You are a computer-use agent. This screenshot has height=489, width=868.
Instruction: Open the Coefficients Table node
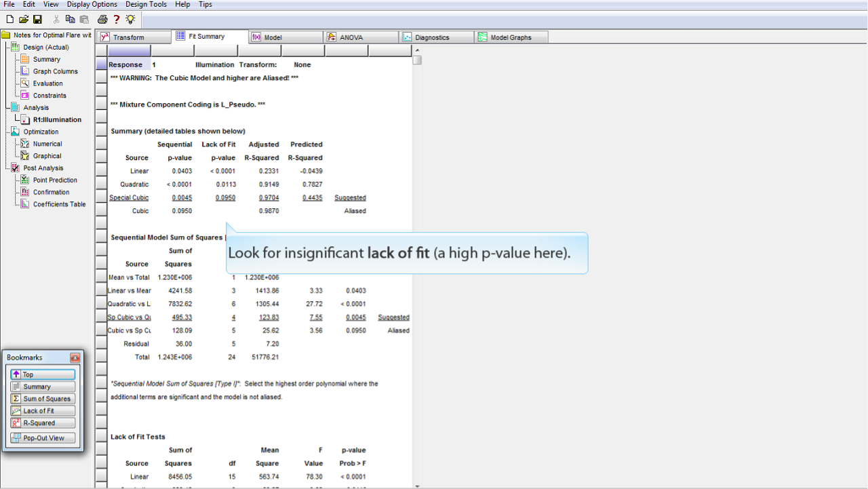pyautogui.click(x=54, y=204)
